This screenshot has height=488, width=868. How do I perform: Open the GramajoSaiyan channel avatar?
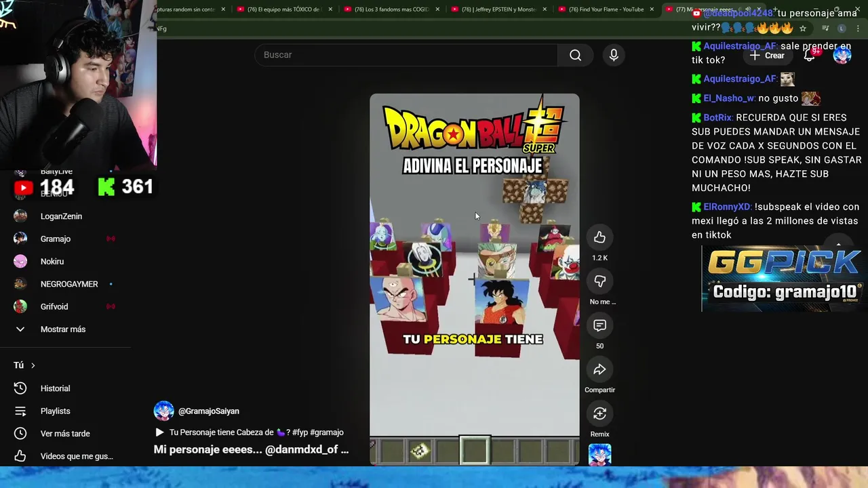[163, 411]
